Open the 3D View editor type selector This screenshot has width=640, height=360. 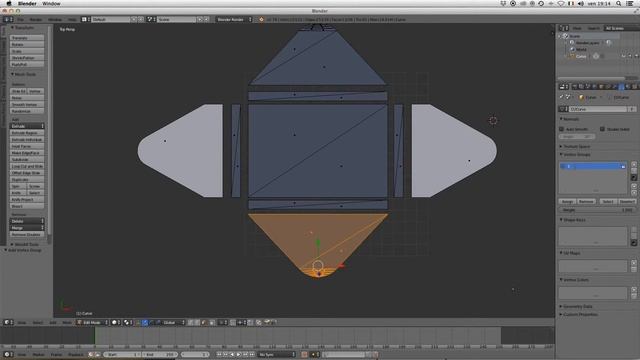click(x=8, y=322)
